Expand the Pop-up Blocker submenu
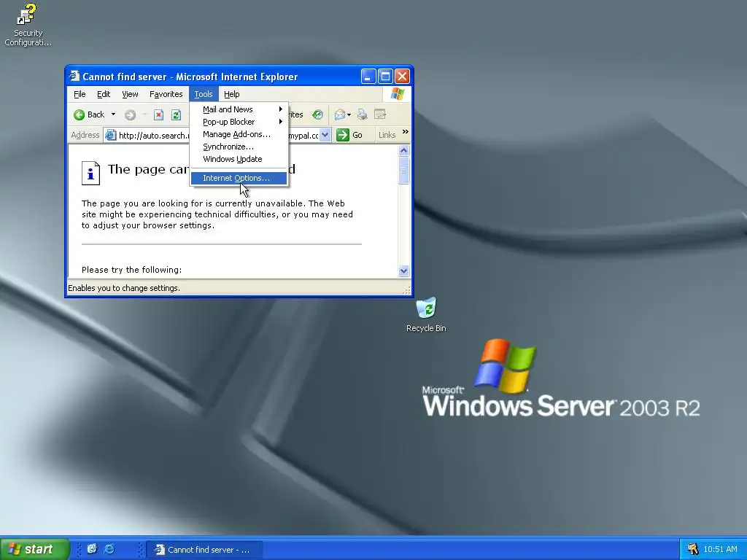The height and width of the screenshot is (560, 747). [239, 122]
